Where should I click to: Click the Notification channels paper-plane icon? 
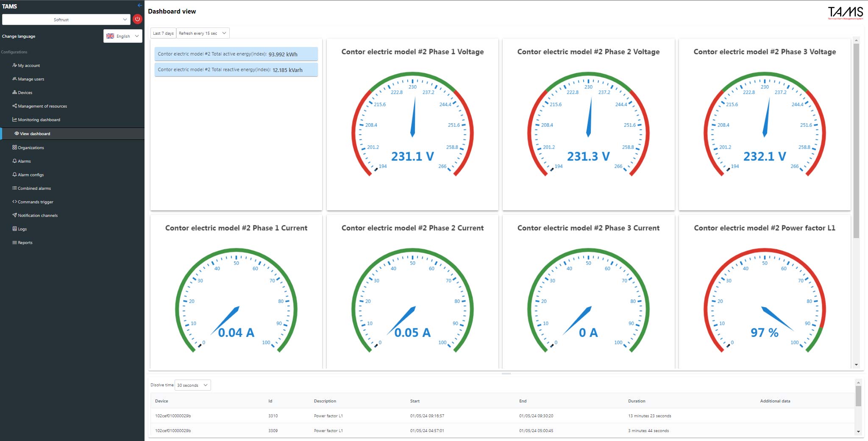click(14, 215)
